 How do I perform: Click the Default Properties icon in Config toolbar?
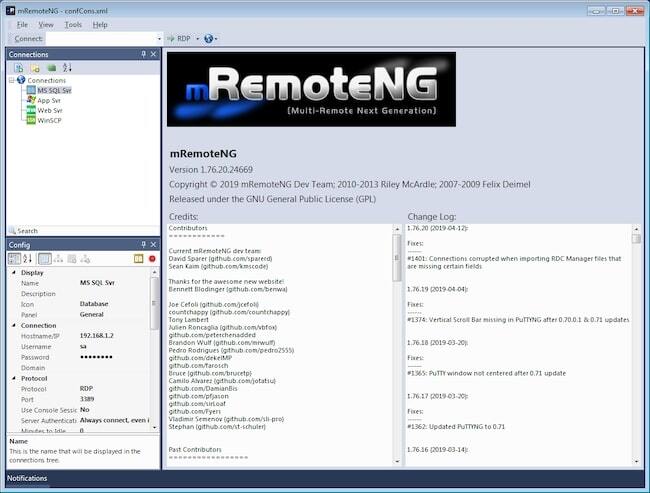pyautogui.click(x=72, y=259)
